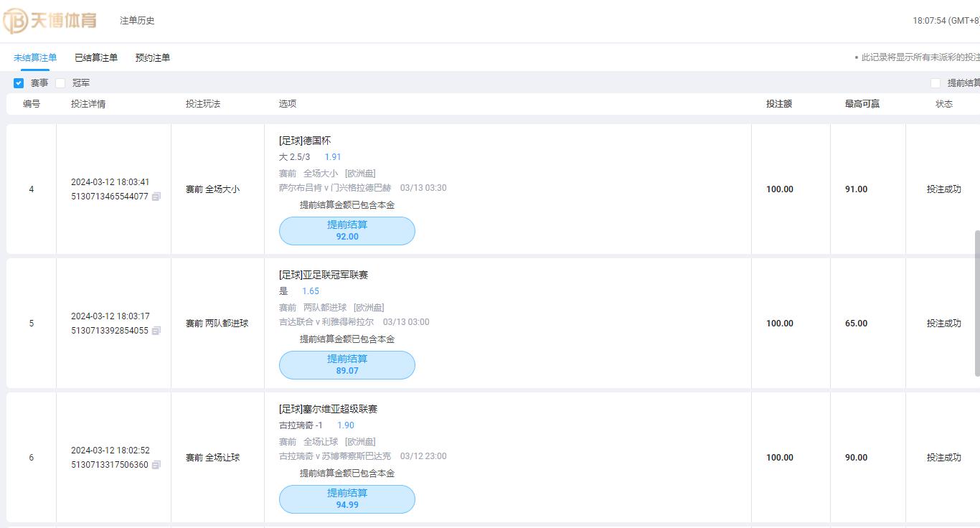Copy bet number 5130713317506360
This screenshot has width=980, height=528.
(x=156, y=465)
